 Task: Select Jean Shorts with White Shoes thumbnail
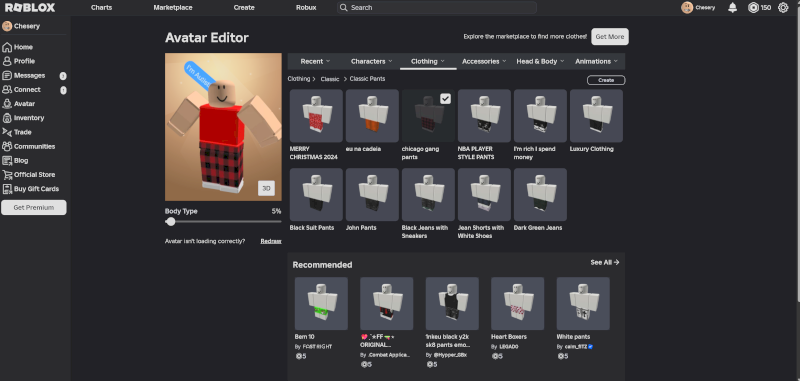tap(484, 194)
